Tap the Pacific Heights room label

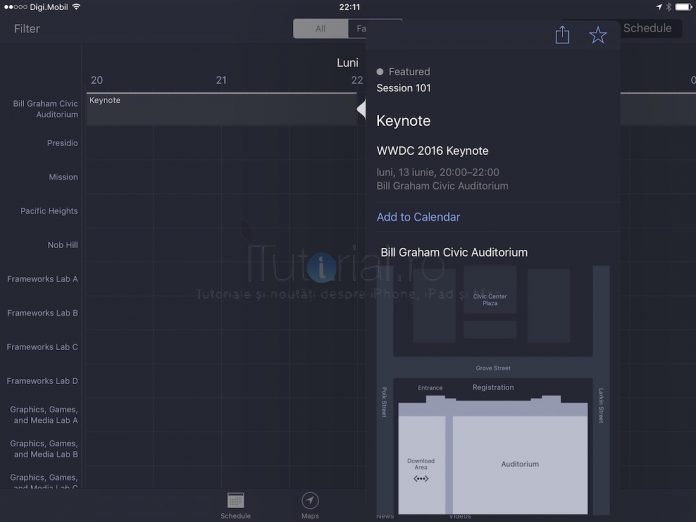[x=49, y=211]
